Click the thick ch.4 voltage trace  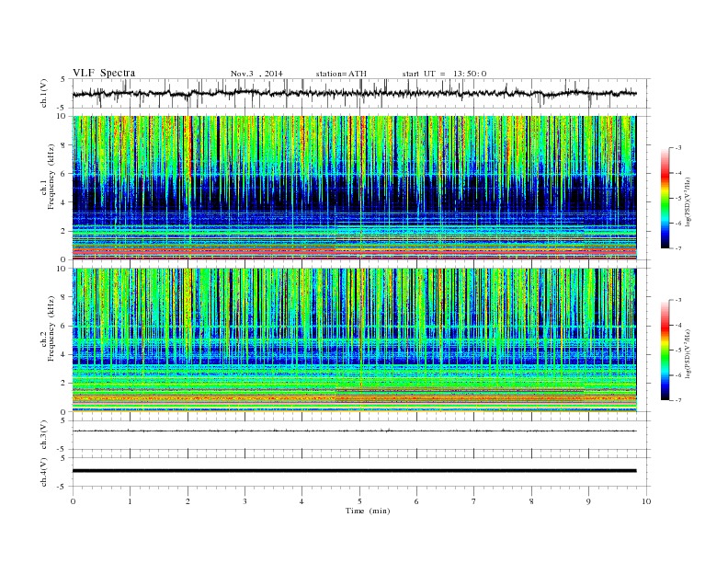(354, 471)
